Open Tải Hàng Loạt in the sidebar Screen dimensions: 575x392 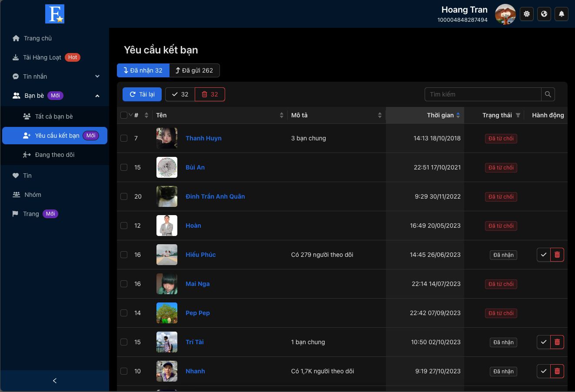(55, 57)
